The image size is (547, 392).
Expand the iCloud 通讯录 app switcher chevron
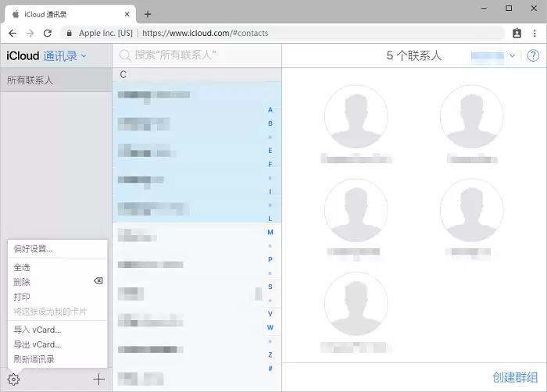[84, 55]
